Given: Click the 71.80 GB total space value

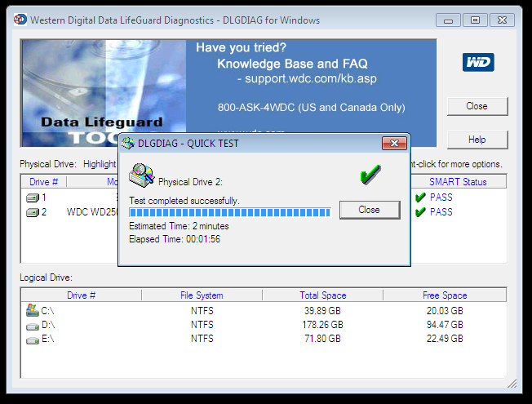Looking at the screenshot, I should click(322, 339).
